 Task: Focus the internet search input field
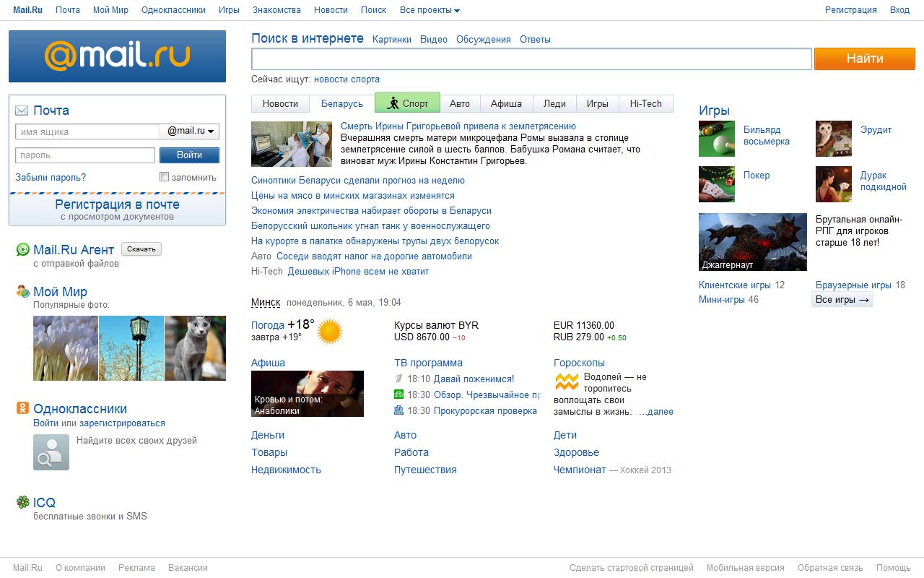coord(531,59)
